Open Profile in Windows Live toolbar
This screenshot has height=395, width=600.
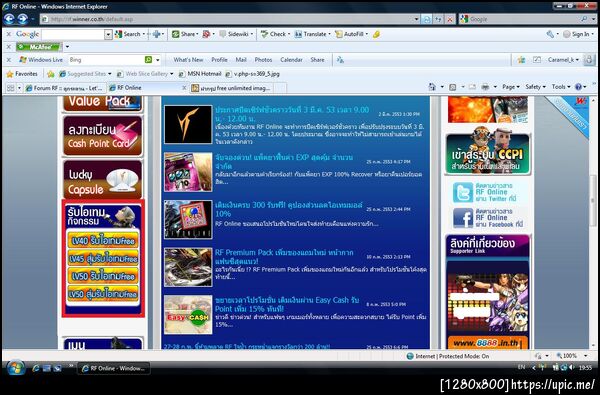click(x=219, y=60)
